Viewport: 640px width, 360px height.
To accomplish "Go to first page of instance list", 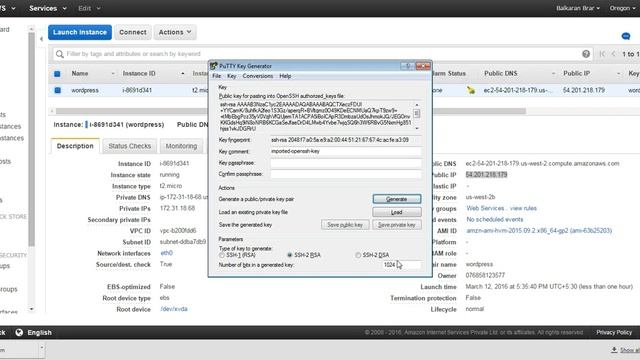I will pos(602,54).
